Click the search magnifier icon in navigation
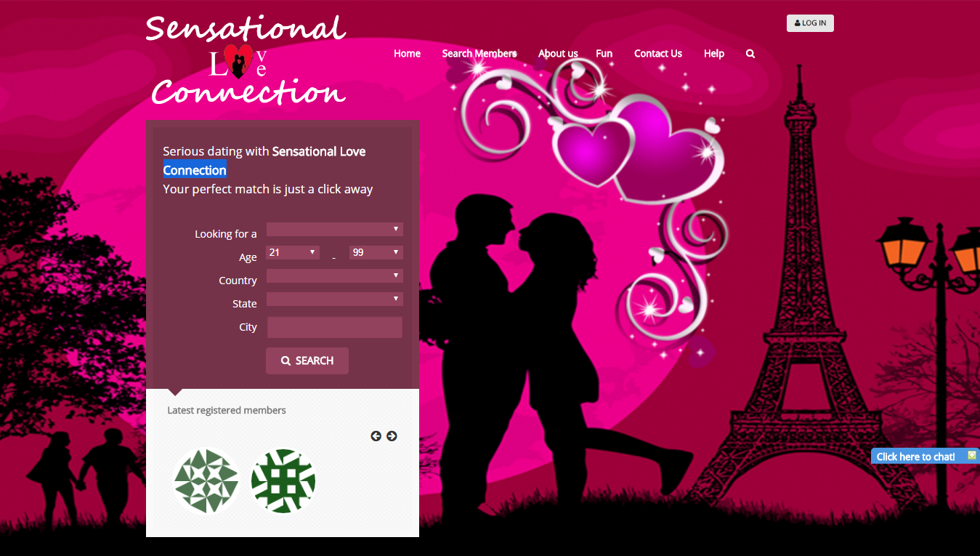This screenshot has height=556, width=980. (x=750, y=54)
